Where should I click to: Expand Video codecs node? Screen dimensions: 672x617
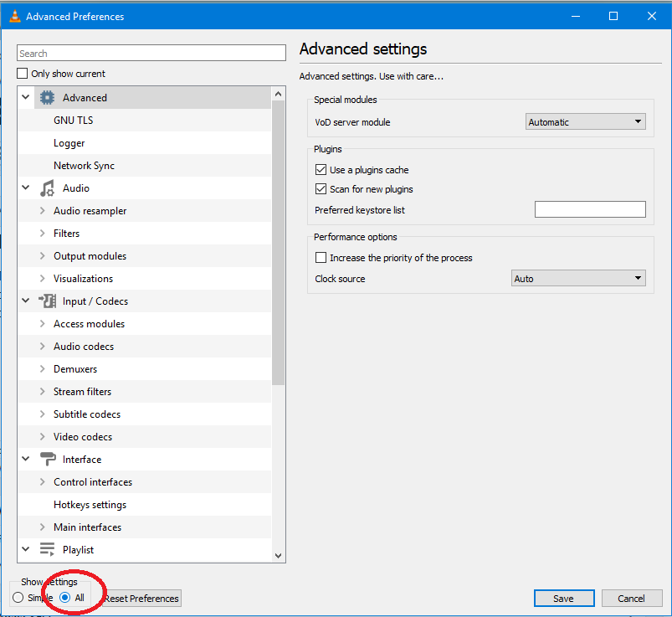(x=42, y=436)
